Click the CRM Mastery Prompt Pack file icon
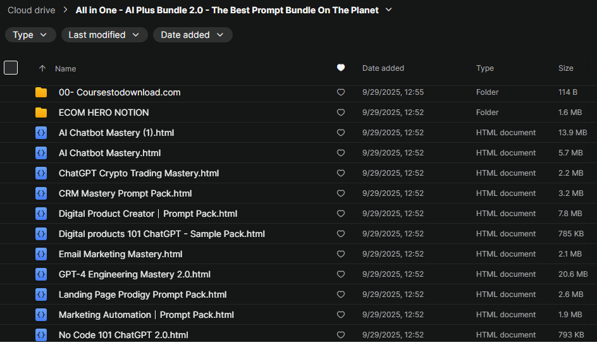The image size is (597, 364). point(41,193)
